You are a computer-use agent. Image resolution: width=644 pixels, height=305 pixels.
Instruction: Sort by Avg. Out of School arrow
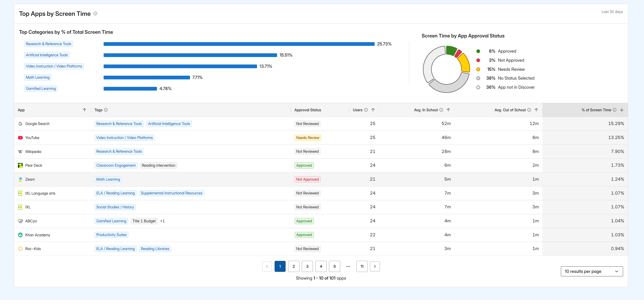click(x=536, y=110)
